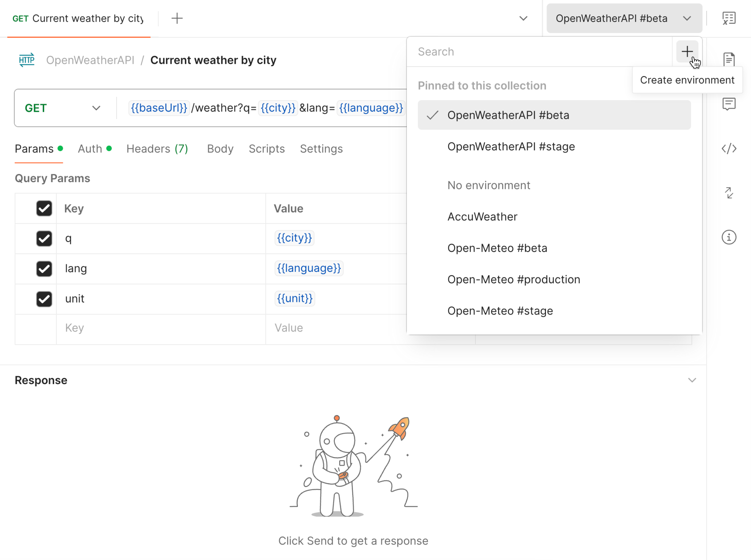
Task: Click the {{city}} variable value chip
Action: [294, 238]
